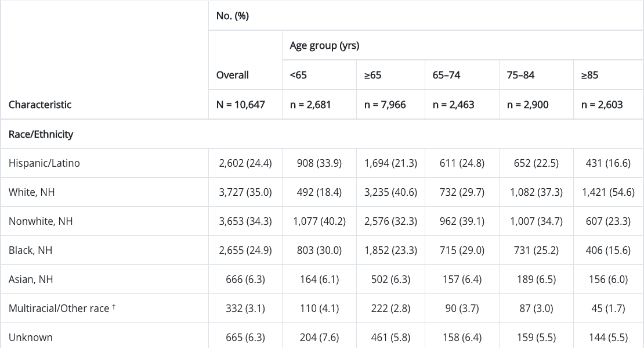Click the No. (%) header cell
This screenshot has height=348, width=644.
point(232,16)
